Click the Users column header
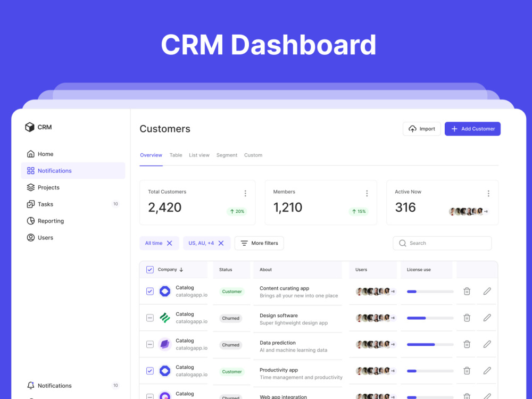532x399 pixels. [x=361, y=270]
